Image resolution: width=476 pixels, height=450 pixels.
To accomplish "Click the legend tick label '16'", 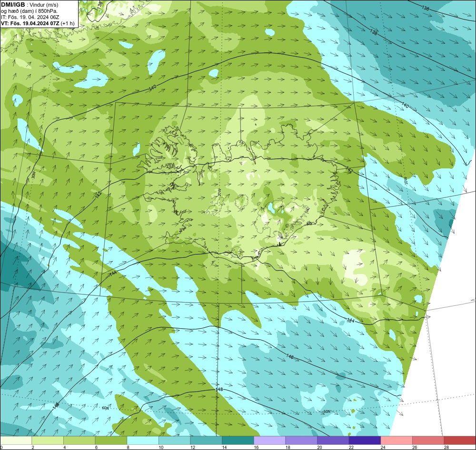I will click(x=256, y=447).
